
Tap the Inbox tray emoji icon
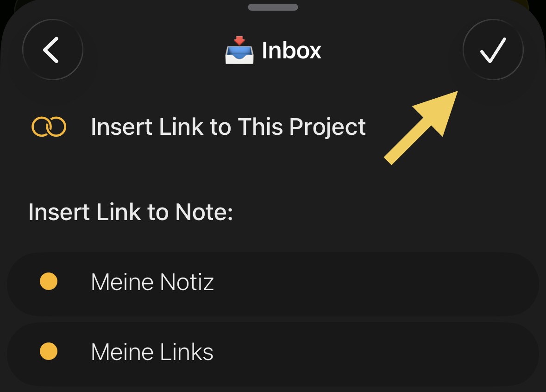point(239,50)
